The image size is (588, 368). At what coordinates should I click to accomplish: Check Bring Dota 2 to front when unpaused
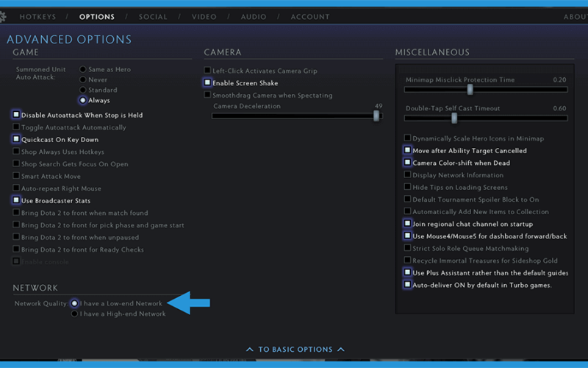(16, 237)
